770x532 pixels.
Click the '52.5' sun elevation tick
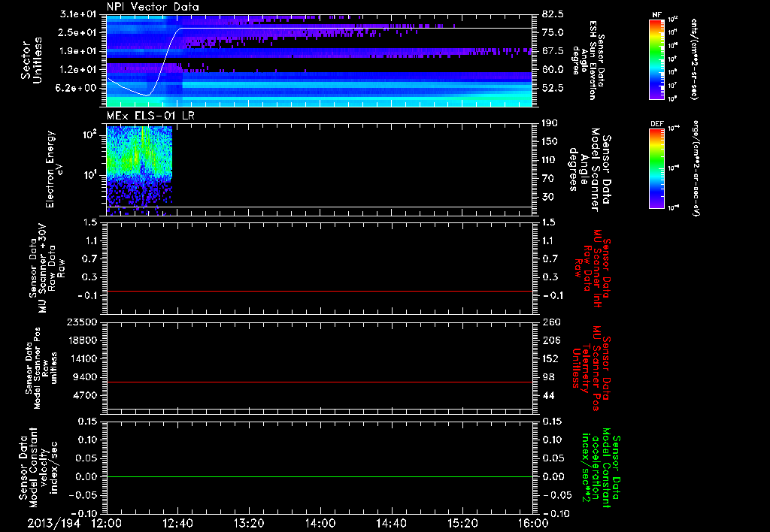tap(553, 88)
